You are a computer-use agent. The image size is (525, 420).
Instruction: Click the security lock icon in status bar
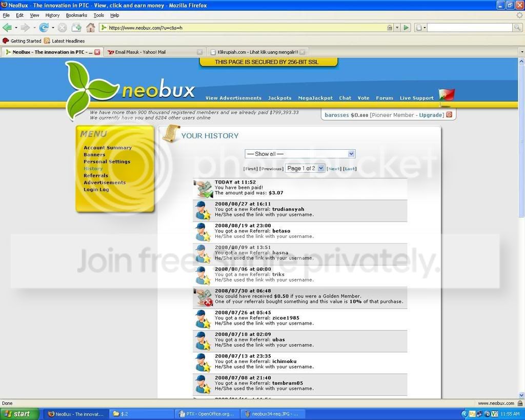click(520, 403)
